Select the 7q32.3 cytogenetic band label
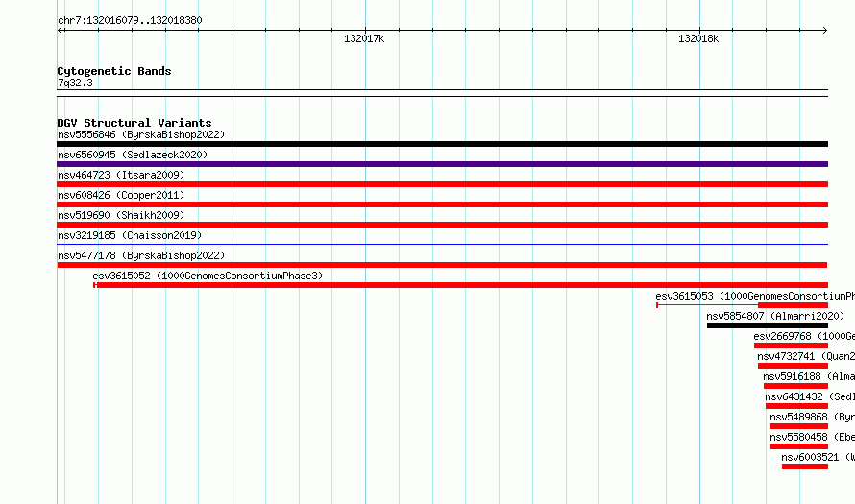Screen dimensions: 855x504 tap(75, 83)
